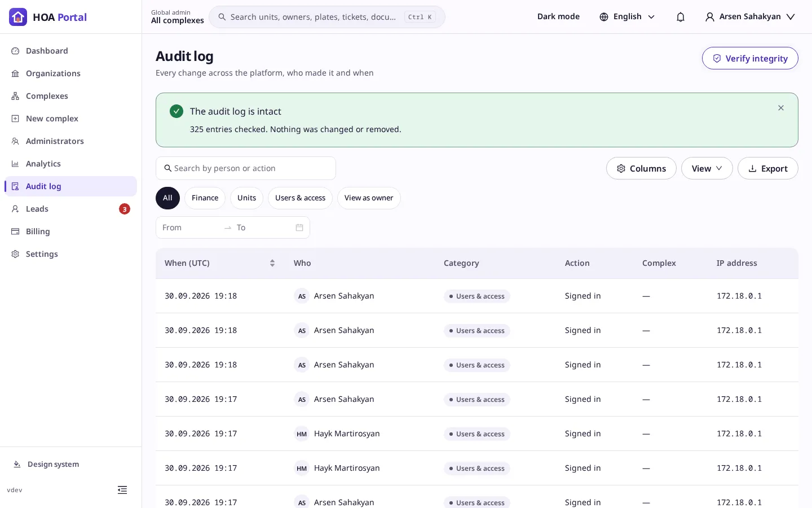Focus the global search field
Viewport: 812px width, 508px height.
(327, 17)
